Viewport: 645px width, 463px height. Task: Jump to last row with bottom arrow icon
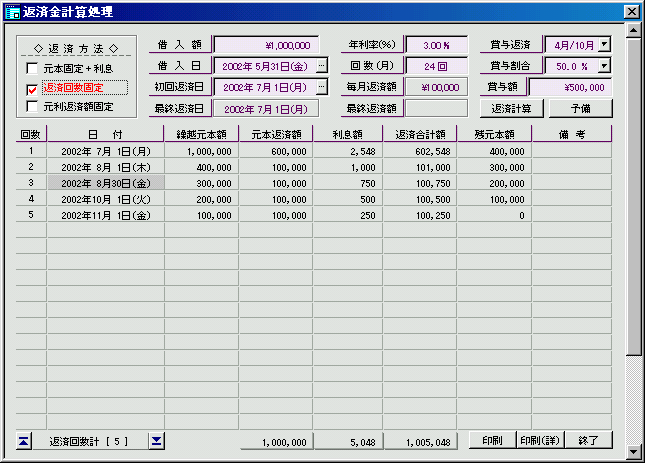point(157,440)
